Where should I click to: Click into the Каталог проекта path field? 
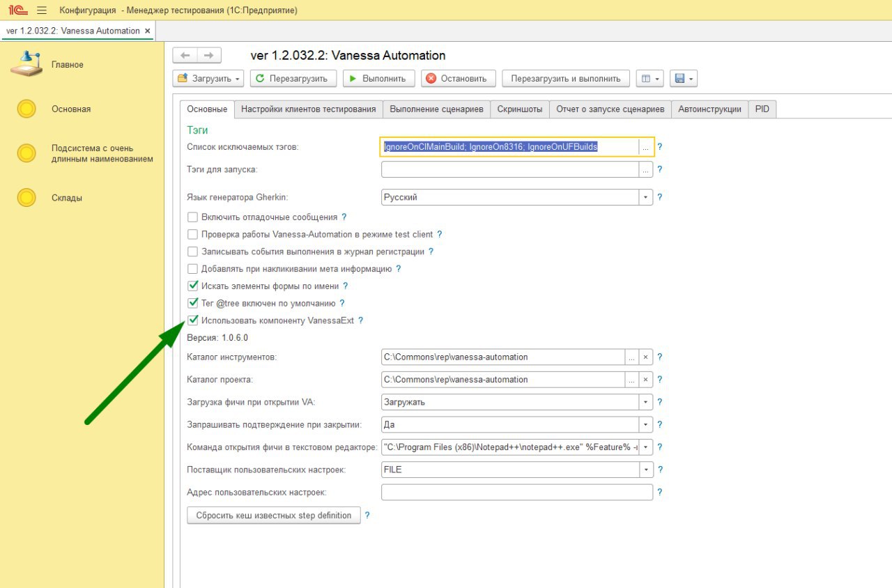[503, 380]
